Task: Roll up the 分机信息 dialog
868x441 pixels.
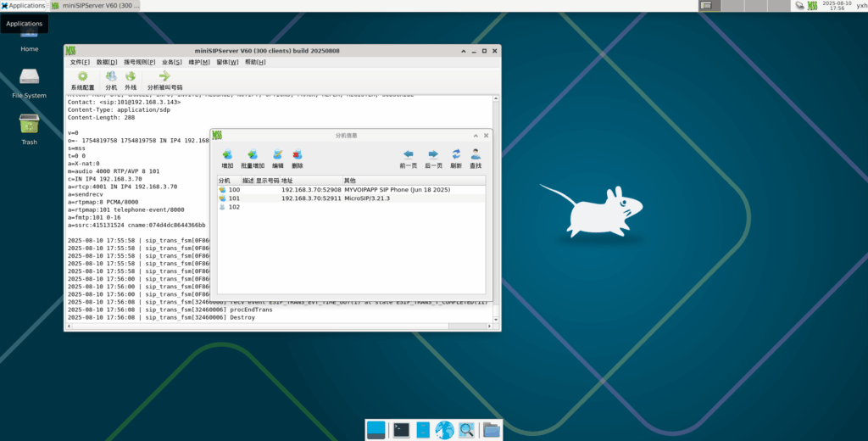Action: click(x=476, y=135)
